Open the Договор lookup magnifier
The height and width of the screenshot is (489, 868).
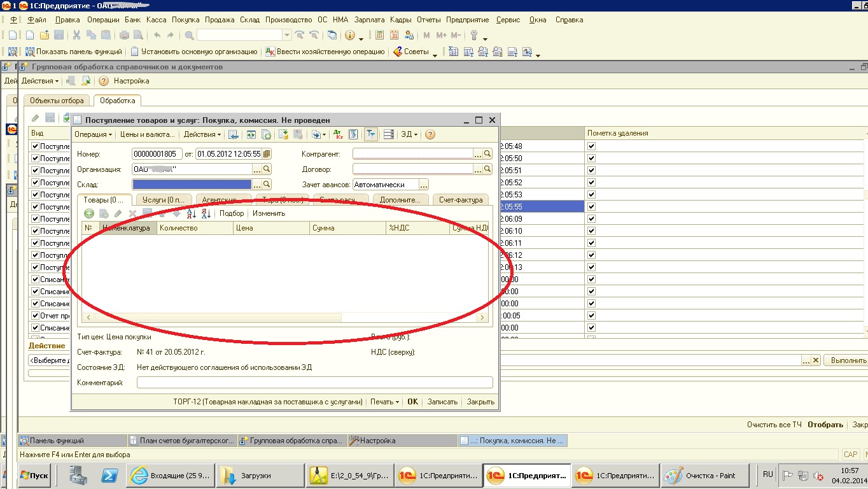coord(487,169)
